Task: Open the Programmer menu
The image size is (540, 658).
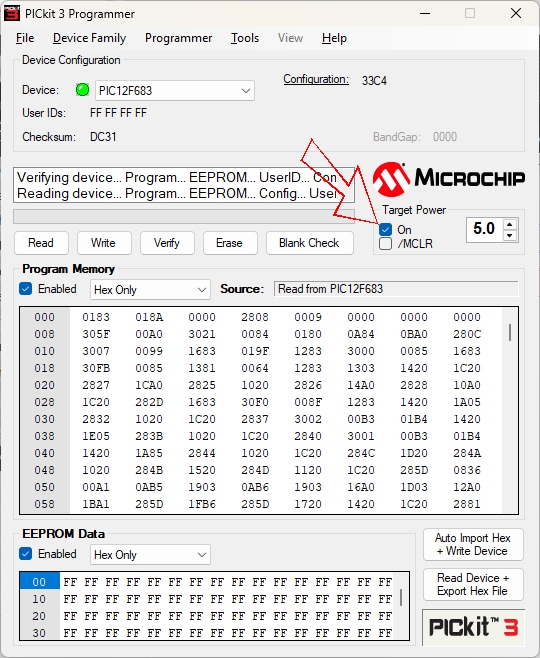Action: [178, 38]
